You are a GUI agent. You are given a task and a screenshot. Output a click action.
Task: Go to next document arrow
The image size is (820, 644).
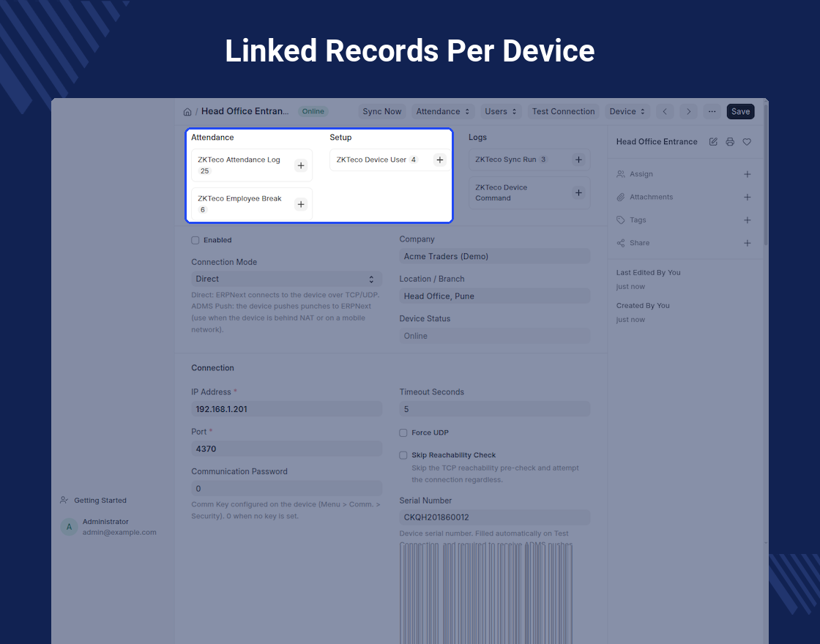coord(688,111)
